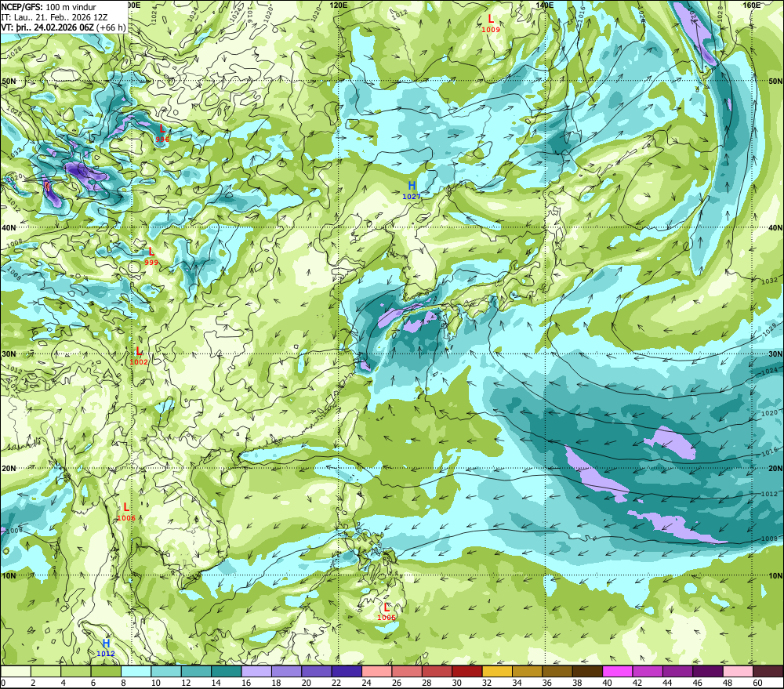The image size is (784, 689).
Task: Click the 'VT: þri.. 24.02.2026 06Z (+66 h)' line
Action: click(x=64, y=27)
